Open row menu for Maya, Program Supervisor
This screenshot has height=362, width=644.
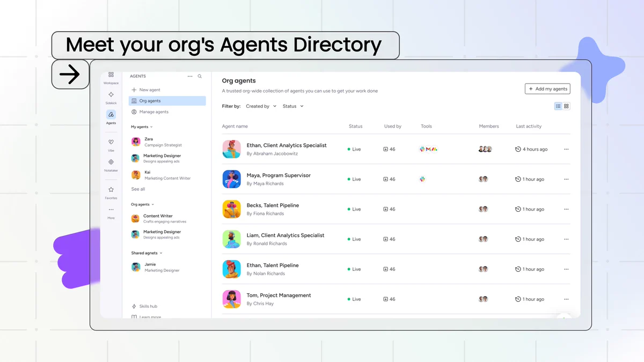(566, 179)
